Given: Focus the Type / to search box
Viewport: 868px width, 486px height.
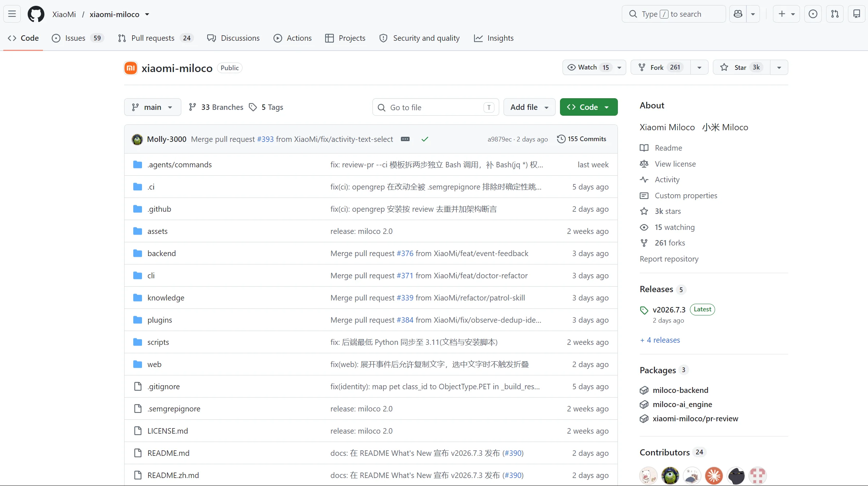Looking at the screenshot, I should [x=674, y=14].
